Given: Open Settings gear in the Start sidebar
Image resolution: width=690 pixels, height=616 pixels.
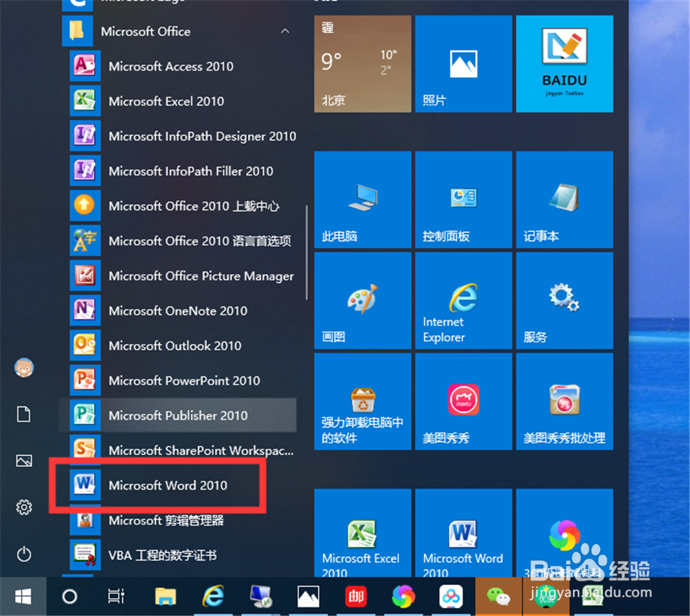Looking at the screenshot, I should [24, 507].
